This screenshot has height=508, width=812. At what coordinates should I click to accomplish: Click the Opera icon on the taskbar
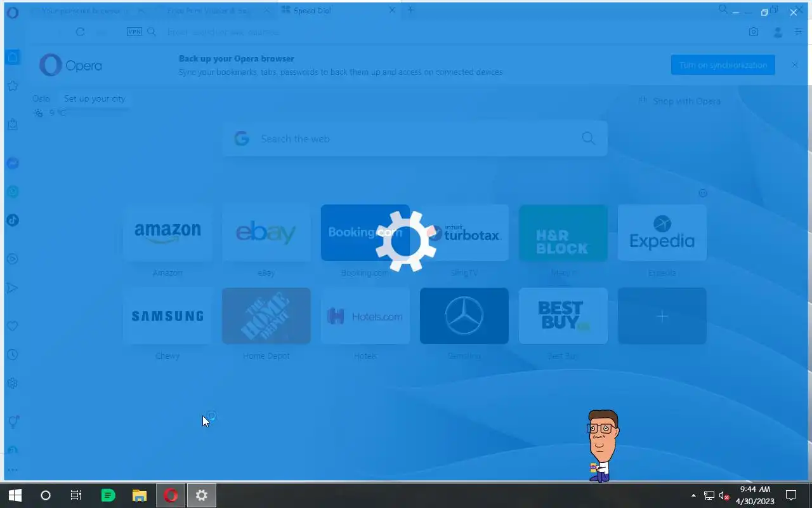[x=171, y=495]
